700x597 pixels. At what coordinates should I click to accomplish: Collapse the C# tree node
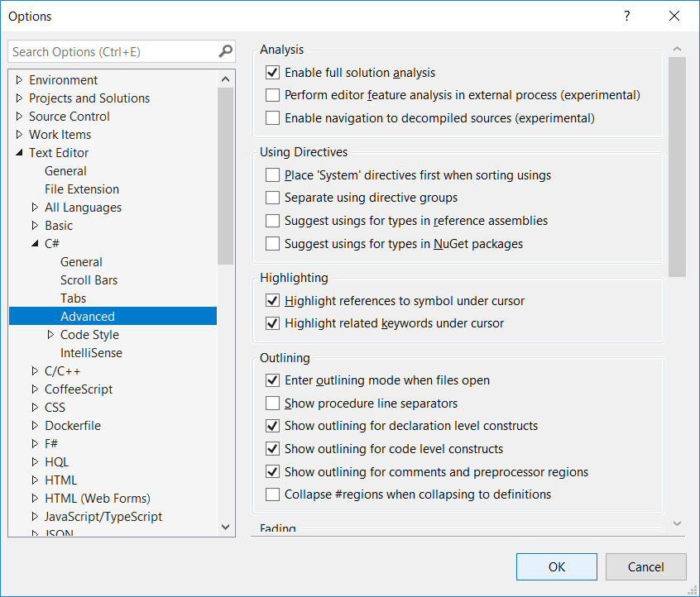[35, 244]
